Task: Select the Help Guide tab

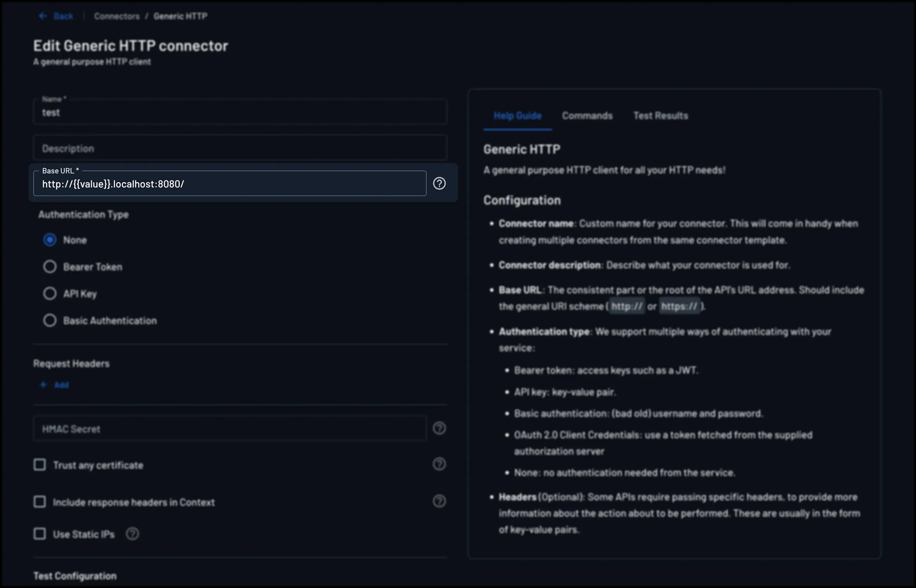Action: point(517,116)
